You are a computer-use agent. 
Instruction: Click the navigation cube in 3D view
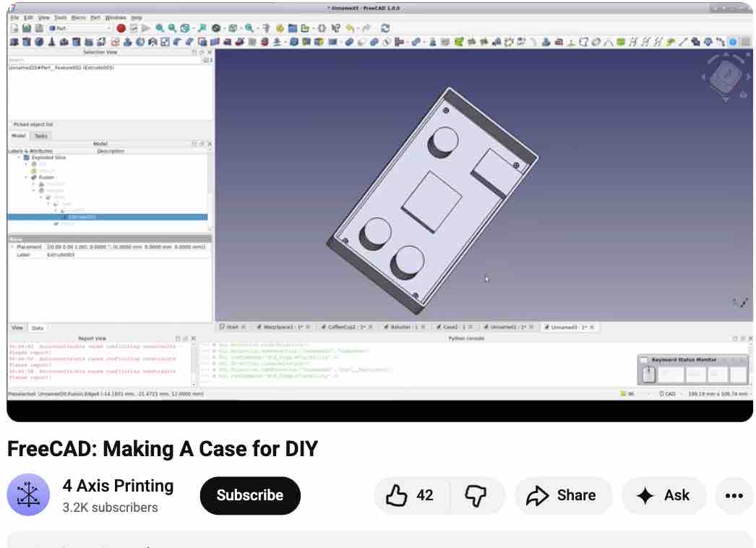coord(726,76)
